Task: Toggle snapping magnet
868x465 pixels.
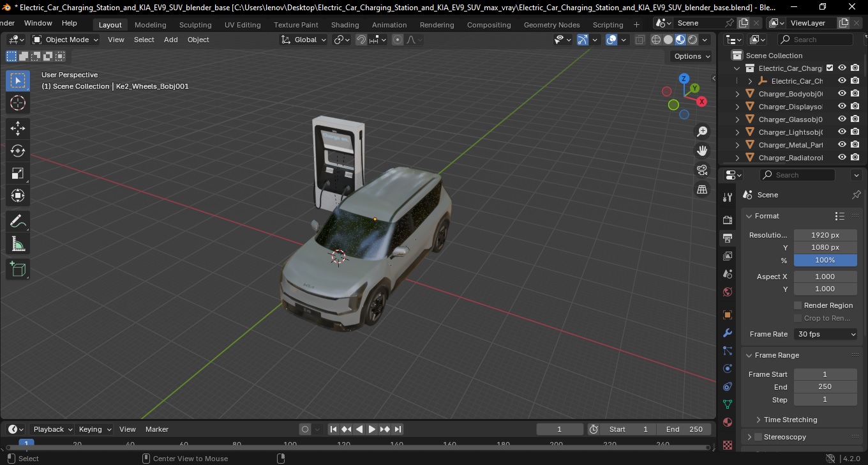Action: 361,40
